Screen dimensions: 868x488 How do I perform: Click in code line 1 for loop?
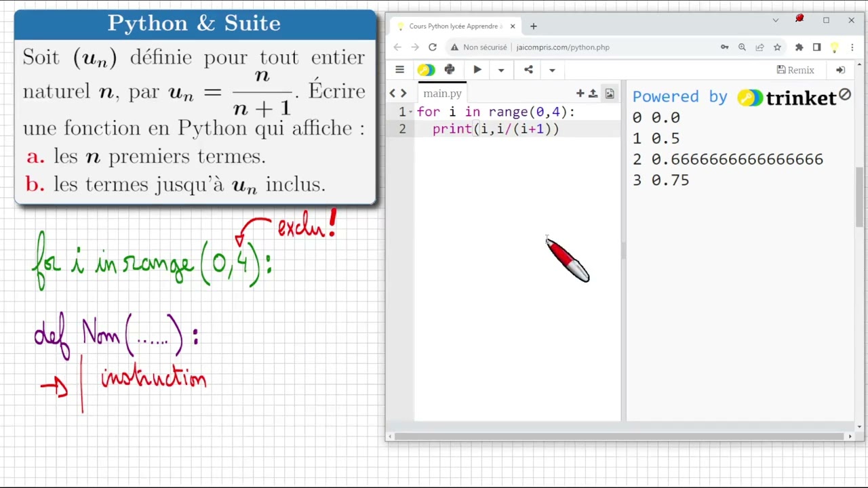[x=496, y=112]
